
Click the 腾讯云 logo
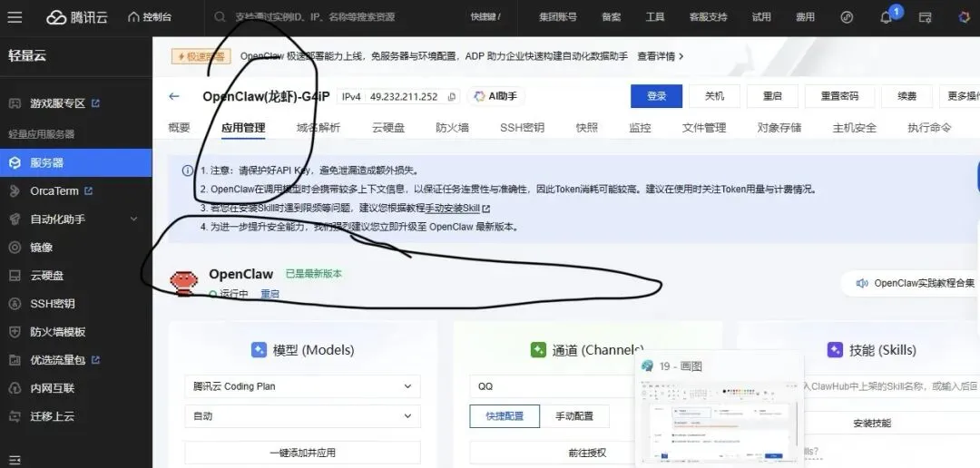(76, 17)
